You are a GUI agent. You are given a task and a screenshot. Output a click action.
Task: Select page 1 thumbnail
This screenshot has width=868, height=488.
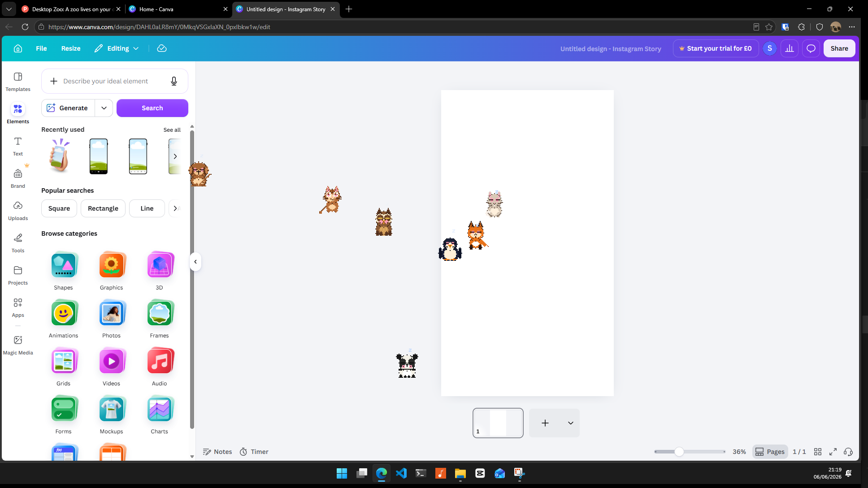[x=498, y=423]
